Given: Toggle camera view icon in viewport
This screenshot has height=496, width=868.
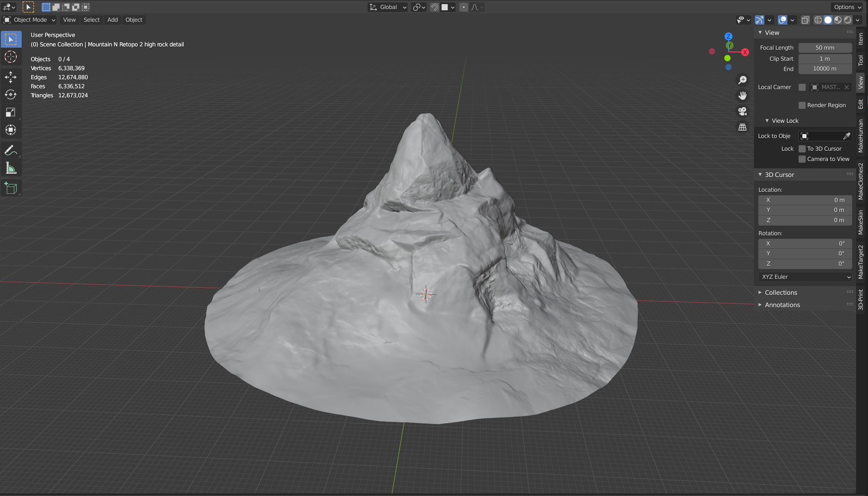Looking at the screenshot, I should pyautogui.click(x=742, y=111).
